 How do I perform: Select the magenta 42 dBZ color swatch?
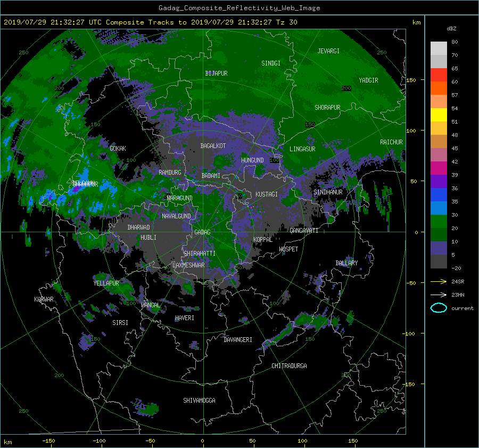pos(439,168)
